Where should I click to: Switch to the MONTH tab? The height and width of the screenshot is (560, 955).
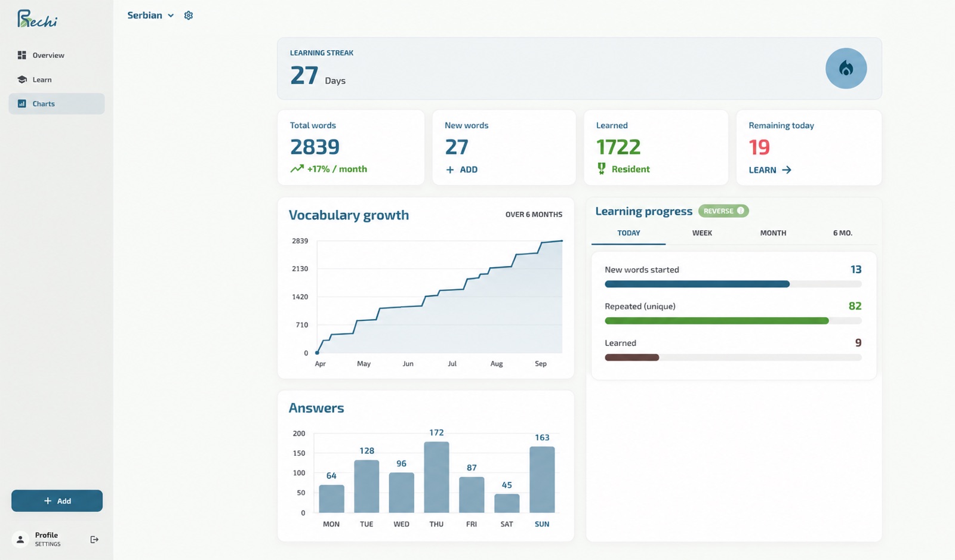[773, 233]
